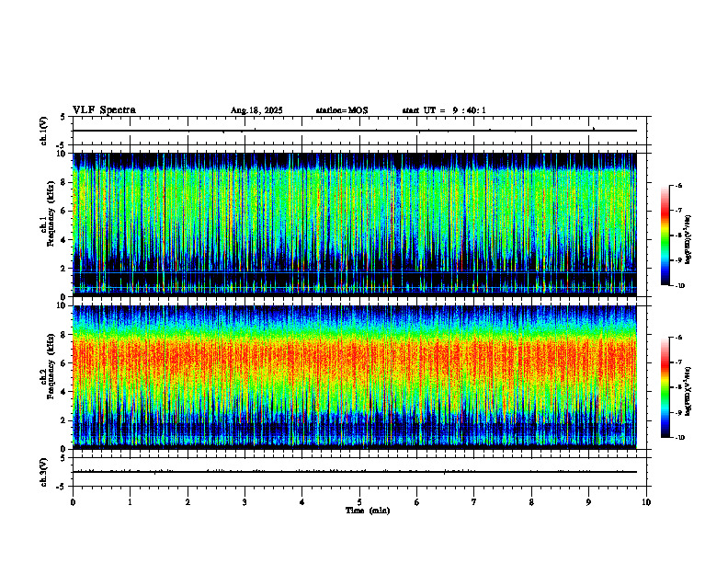Click the "-7" label on ch.1 color scale
The width and height of the screenshot is (728, 563).
point(678,211)
